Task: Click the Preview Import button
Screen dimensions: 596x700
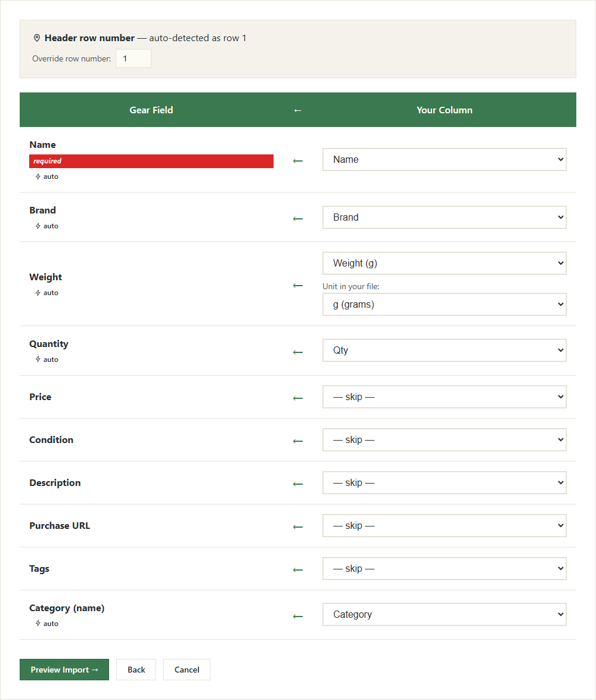Action: tap(64, 670)
